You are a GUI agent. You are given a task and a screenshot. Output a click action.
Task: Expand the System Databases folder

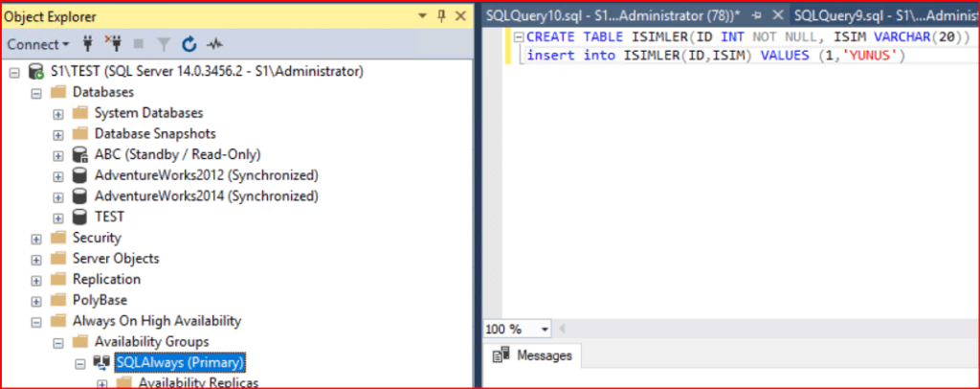point(58,113)
